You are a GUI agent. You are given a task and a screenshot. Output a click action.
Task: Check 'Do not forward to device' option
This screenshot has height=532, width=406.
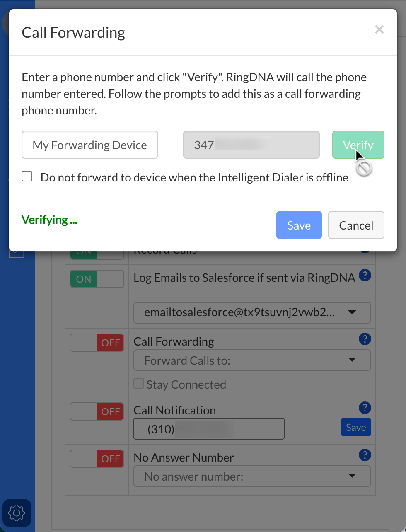click(x=27, y=177)
